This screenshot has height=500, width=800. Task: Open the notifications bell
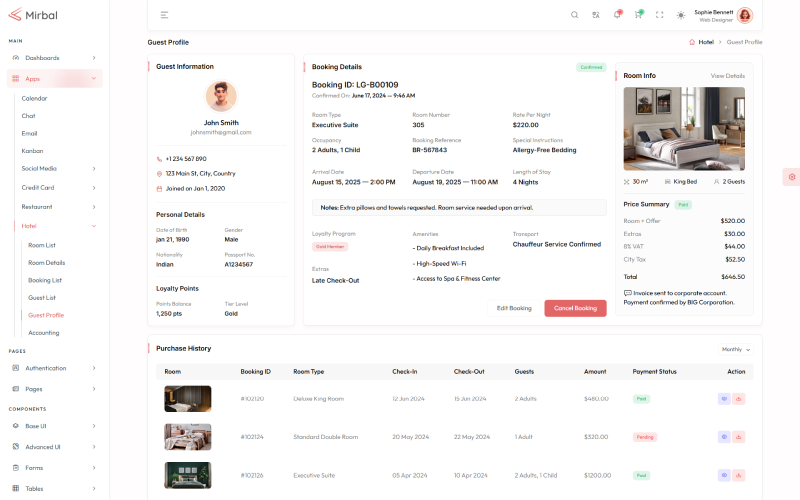click(x=617, y=15)
